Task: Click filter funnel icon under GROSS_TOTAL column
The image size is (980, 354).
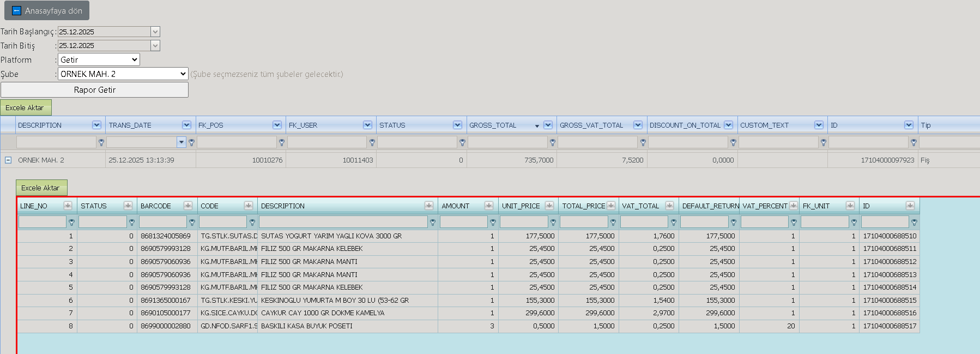Action: (553, 142)
